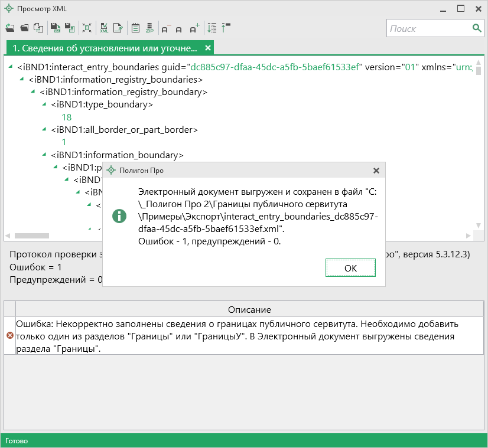488x448 pixels.
Task: Close the "1. Сведения об установлении" tab
Action: [207, 48]
